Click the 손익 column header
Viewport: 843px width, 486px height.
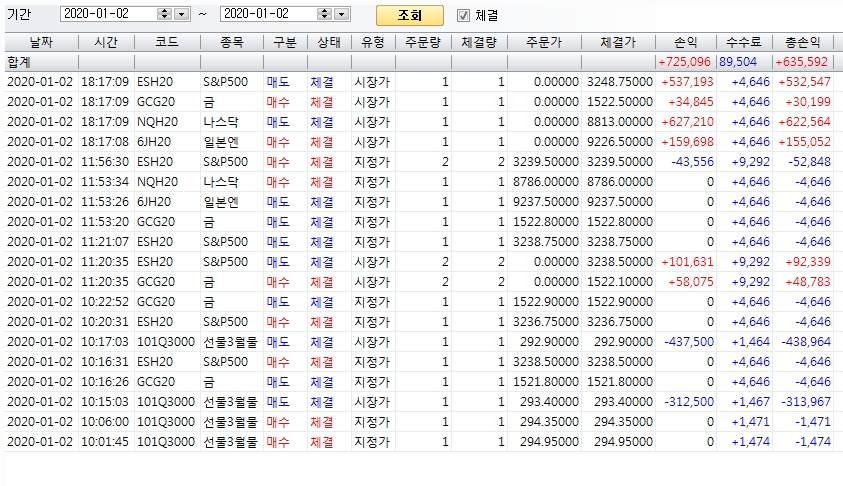[686, 42]
